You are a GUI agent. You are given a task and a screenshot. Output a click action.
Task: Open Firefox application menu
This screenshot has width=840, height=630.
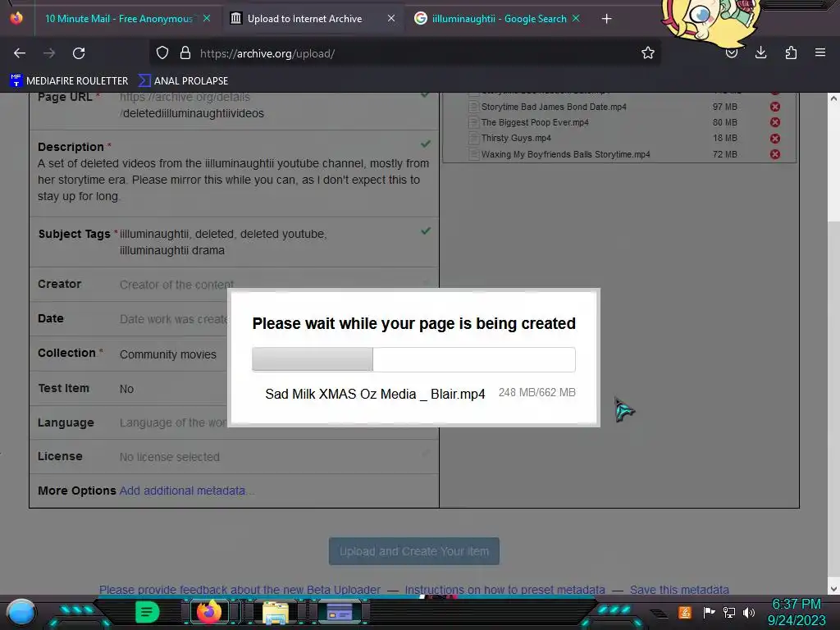pos(820,53)
